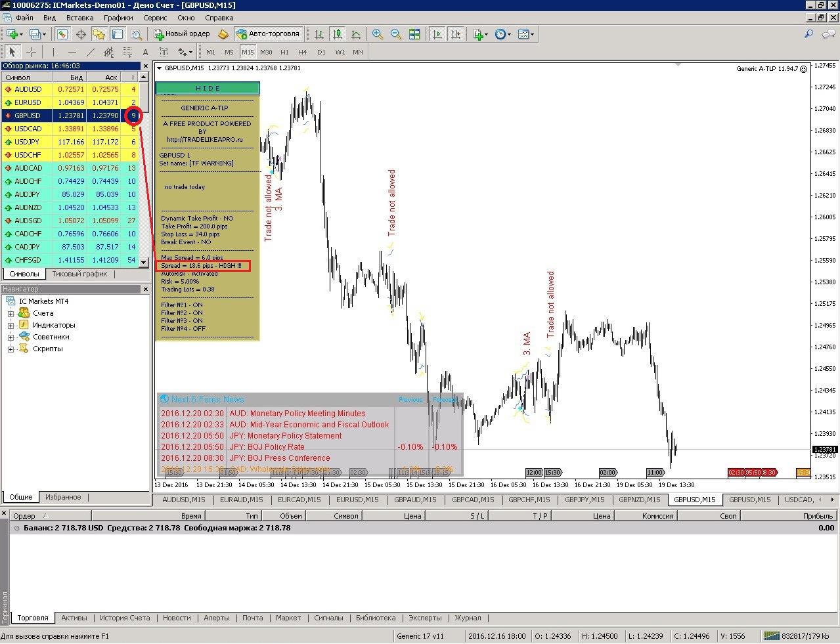
Task: Zoom in on the chart
Action: coord(378,34)
